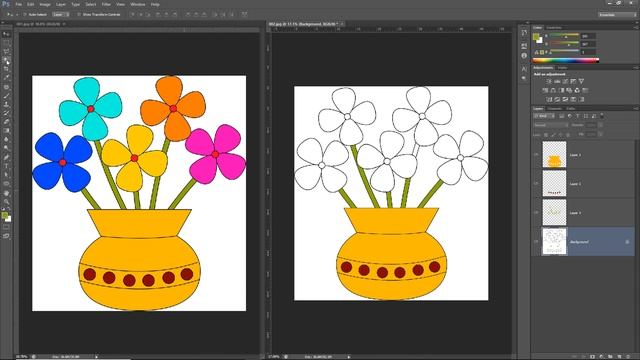
Task: Select the Crop tool
Action: 6,69
